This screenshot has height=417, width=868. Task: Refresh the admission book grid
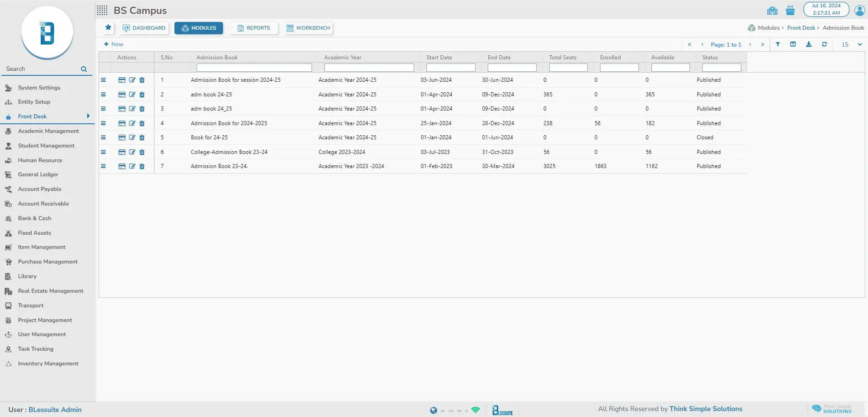point(824,44)
